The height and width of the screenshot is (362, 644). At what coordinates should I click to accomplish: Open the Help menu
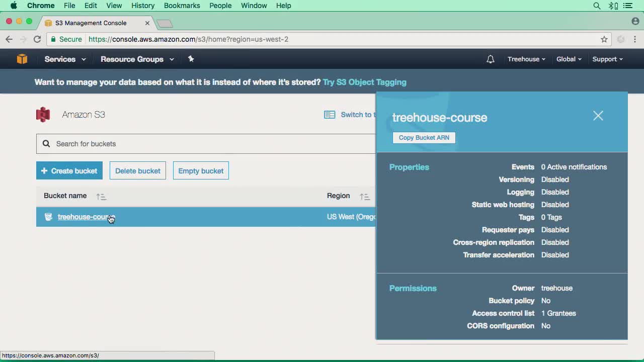point(283,6)
